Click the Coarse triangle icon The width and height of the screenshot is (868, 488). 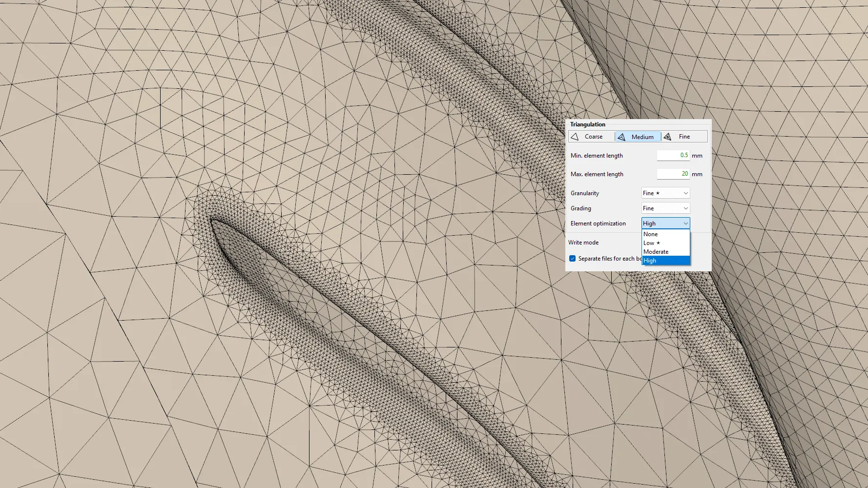click(x=575, y=137)
